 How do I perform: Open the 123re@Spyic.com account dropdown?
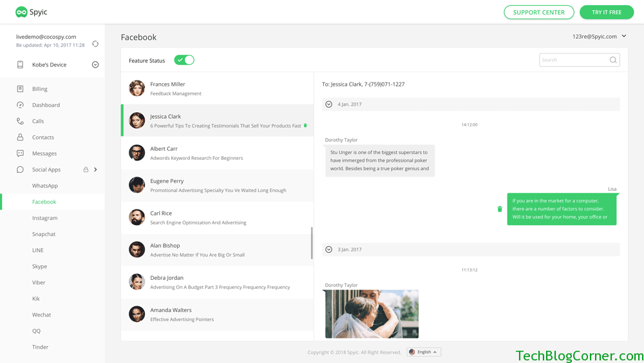pos(599,36)
